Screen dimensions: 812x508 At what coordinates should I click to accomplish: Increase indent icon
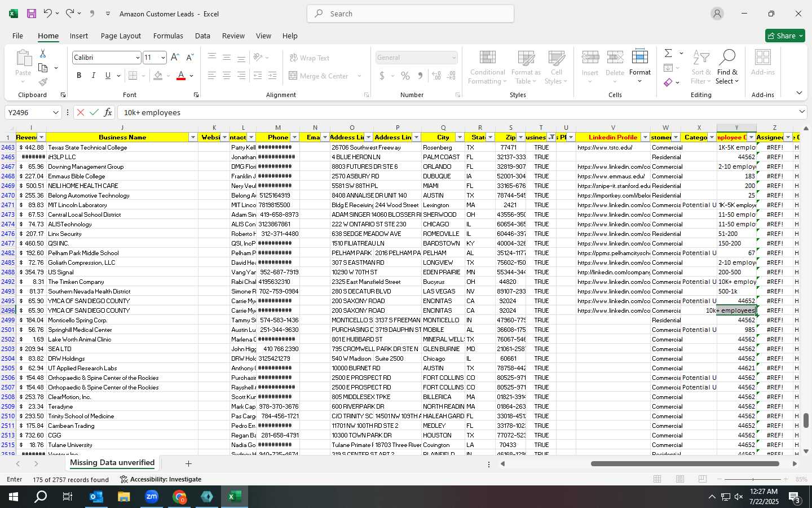coord(272,76)
